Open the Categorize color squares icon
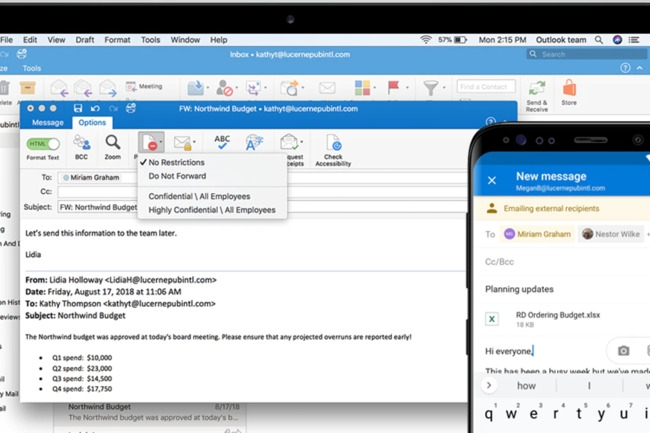The image size is (650, 433). 362,88
